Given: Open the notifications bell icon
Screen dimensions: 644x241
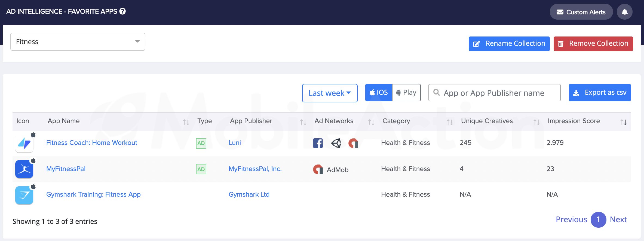Looking at the screenshot, I should [x=624, y=12].
